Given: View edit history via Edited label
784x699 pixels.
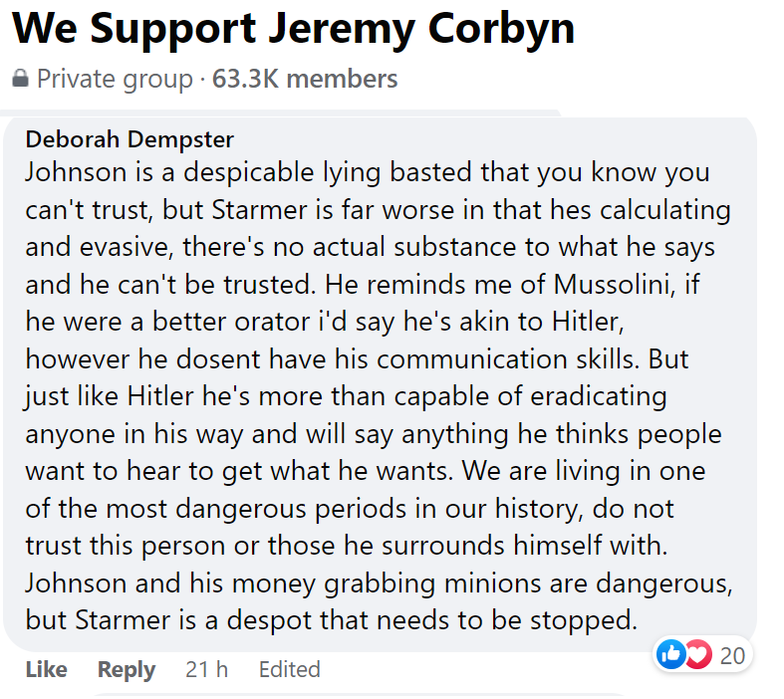Looking at the screenshot, I should (x=289, y=670).
